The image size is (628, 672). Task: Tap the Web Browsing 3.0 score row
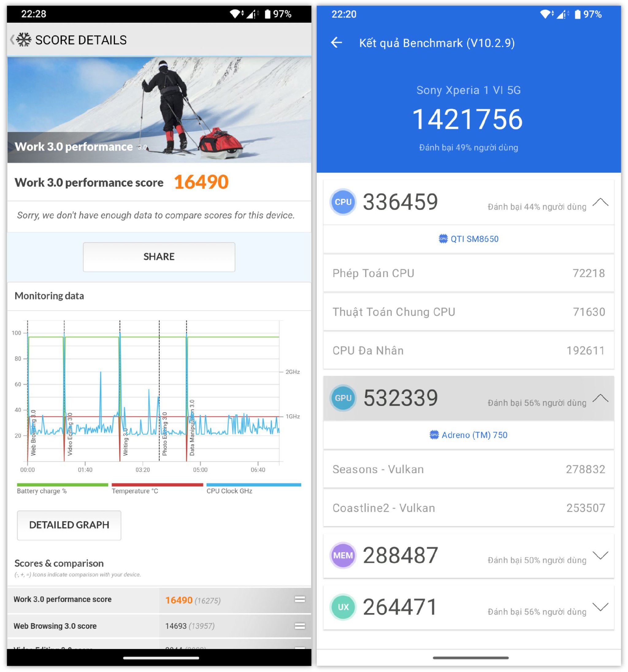coord(159,626)
